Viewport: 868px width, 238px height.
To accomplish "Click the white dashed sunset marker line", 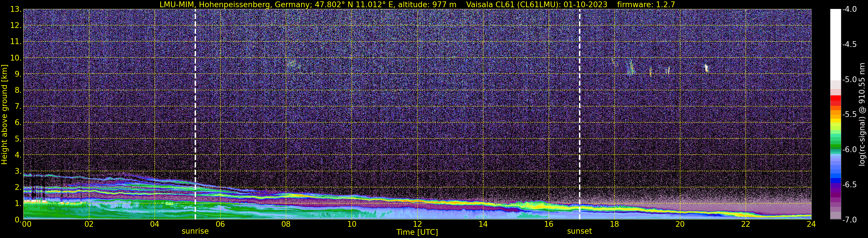I will coord(580,114).
